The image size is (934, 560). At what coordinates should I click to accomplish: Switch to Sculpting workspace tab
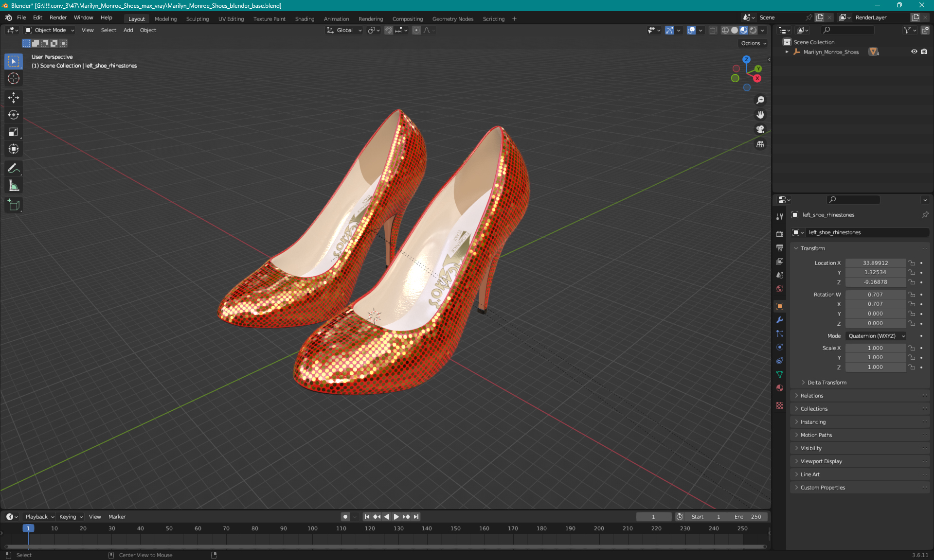(x=198, y=19)
